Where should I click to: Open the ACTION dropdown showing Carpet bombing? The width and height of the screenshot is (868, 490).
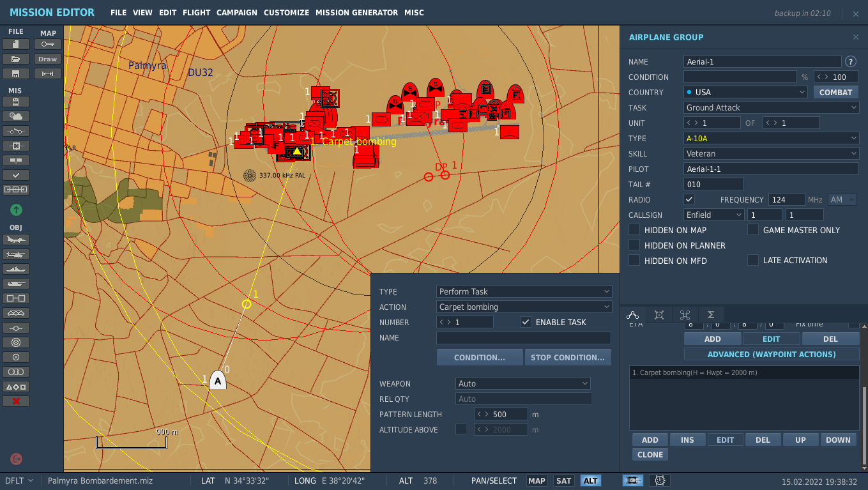524,307
